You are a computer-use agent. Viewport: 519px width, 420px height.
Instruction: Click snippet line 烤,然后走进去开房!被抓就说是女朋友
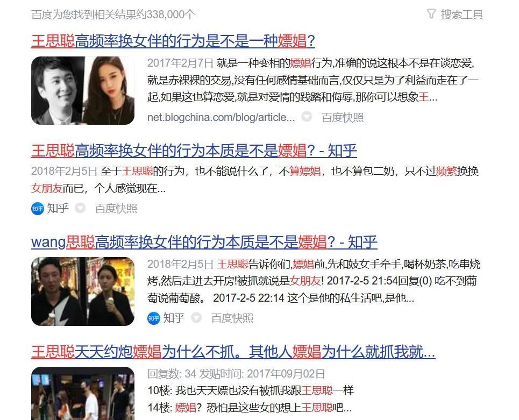point(312,281)
